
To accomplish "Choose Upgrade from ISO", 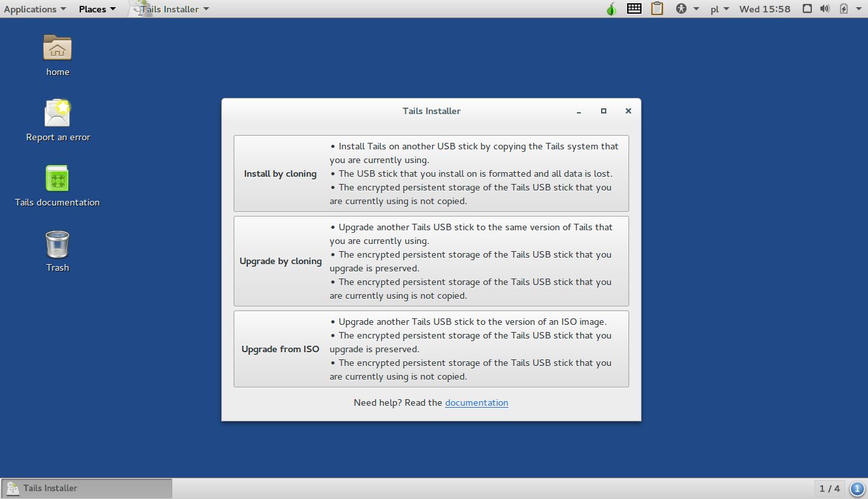I will point(431,349).
